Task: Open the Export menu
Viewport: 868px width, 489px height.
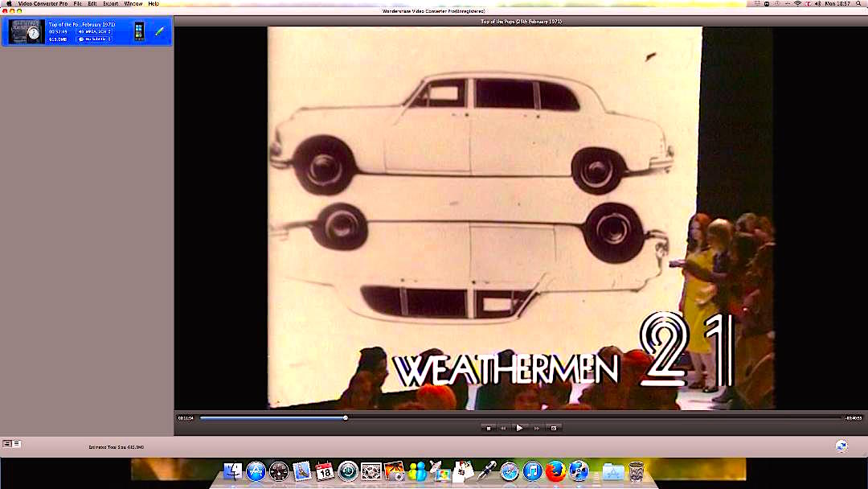Action: click(111, 3)
